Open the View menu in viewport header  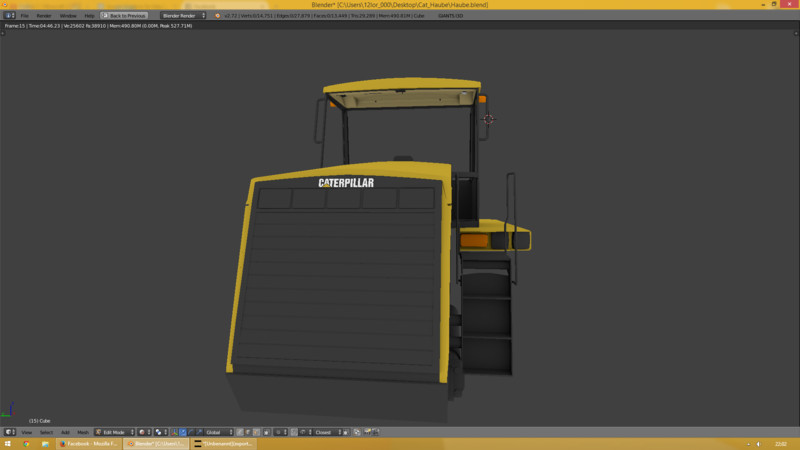point(27,432)
